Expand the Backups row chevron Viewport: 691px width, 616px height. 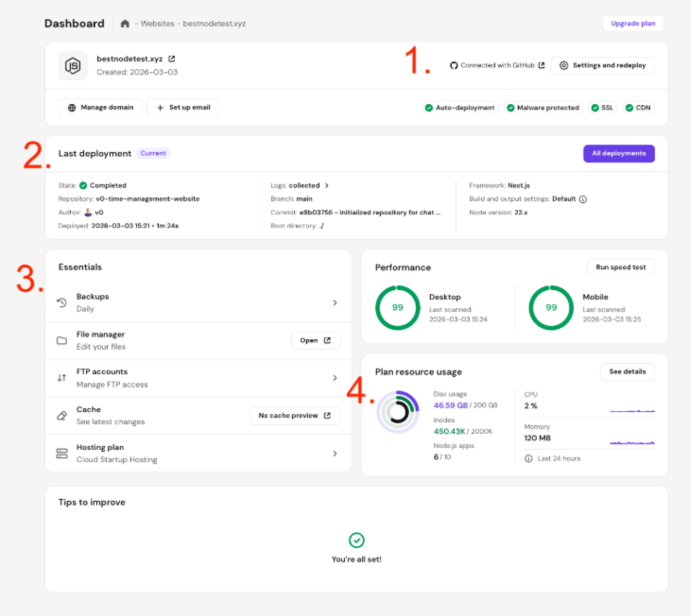(x=335, y=302)
